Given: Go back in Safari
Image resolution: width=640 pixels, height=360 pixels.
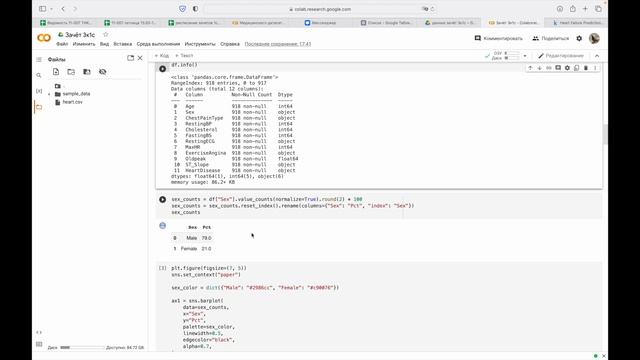Looking at the screenshot, I should pos(63,9).
